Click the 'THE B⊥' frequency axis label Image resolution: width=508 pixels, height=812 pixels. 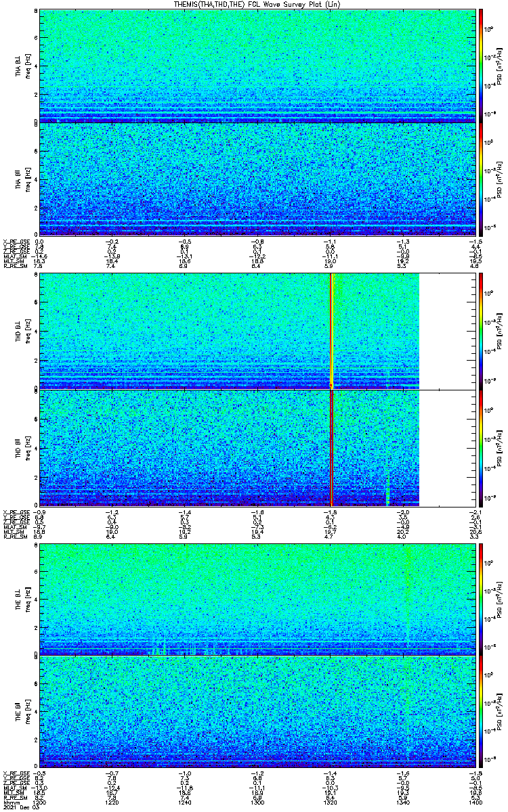[23, 600]
